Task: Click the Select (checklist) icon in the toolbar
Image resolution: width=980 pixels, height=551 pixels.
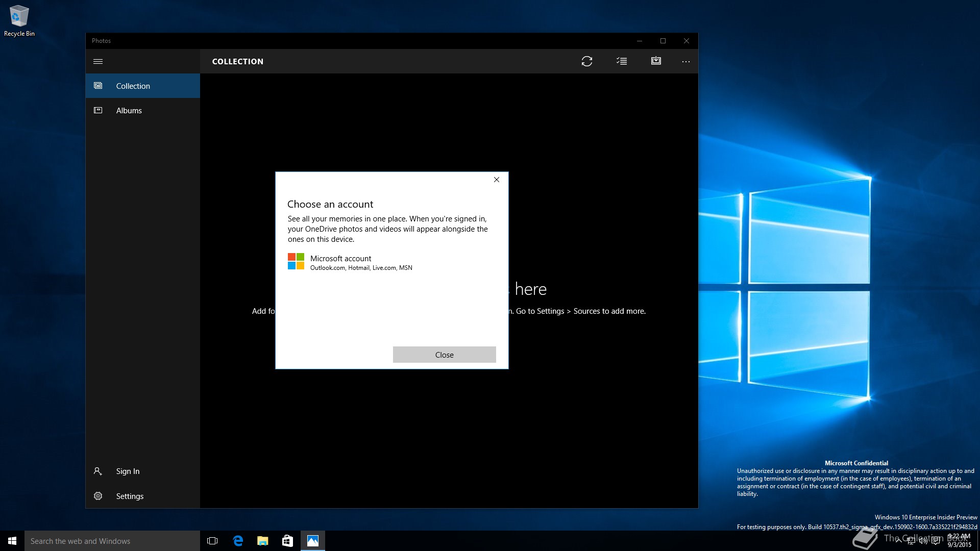Action: [621, 61]
